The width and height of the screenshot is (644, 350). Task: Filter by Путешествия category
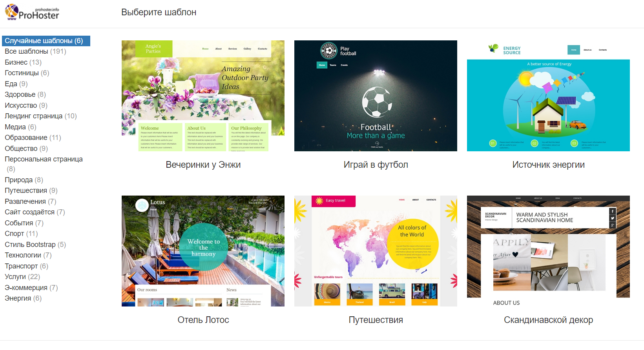31,190
